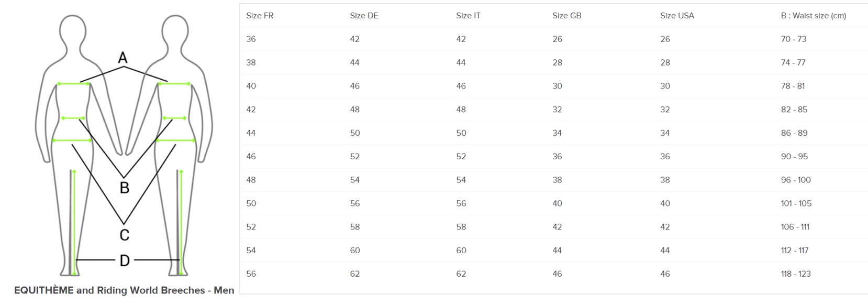Image resolution: width=868 pixels, height=304 pixels.
Task: Click letter D on the measurement diagram
Action: [124, 260]
